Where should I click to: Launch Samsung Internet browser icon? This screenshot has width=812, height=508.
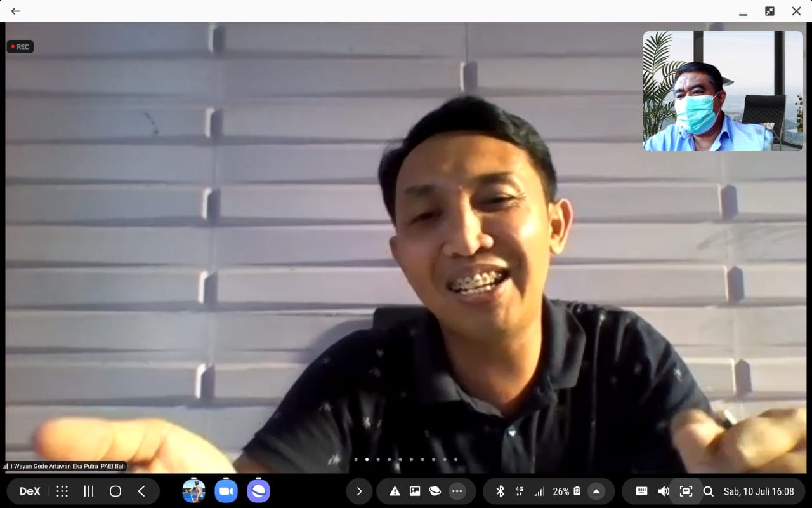coord(258,491)
